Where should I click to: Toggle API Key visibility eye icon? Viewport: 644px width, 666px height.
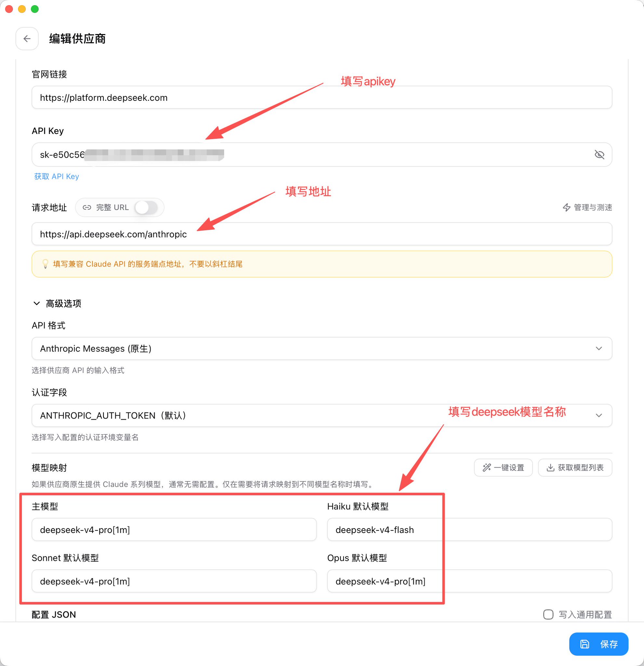[599, 154]
